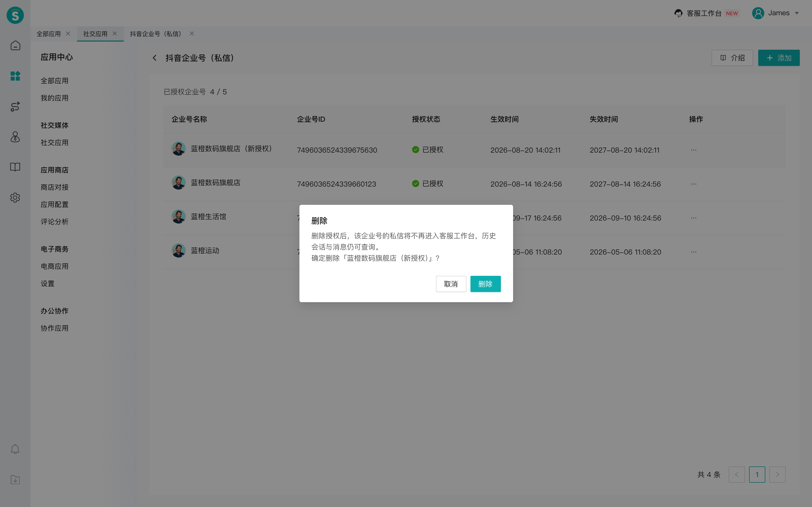812x507 pixels.
Task: Open the app center grid icon
Action: [x=15, y=76]
